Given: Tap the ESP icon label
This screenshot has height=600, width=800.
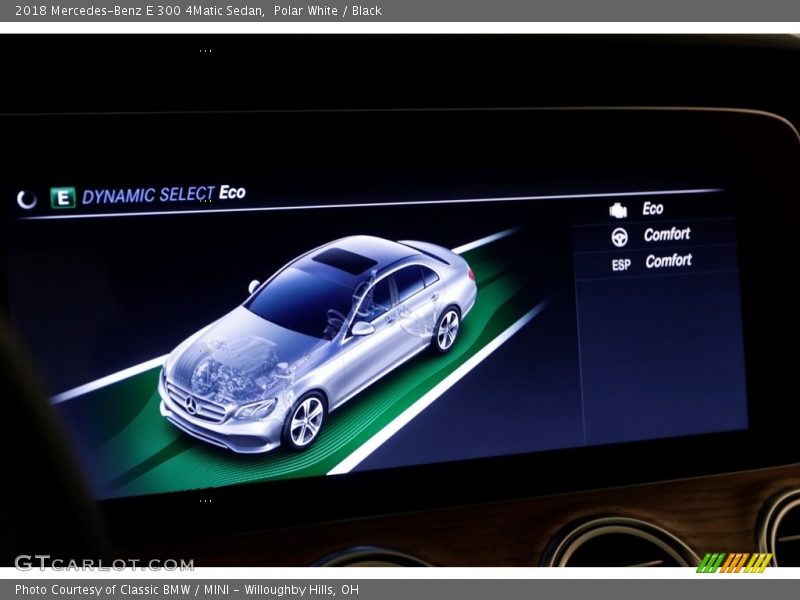Looking at the screenshot, I should coord(621,265).
